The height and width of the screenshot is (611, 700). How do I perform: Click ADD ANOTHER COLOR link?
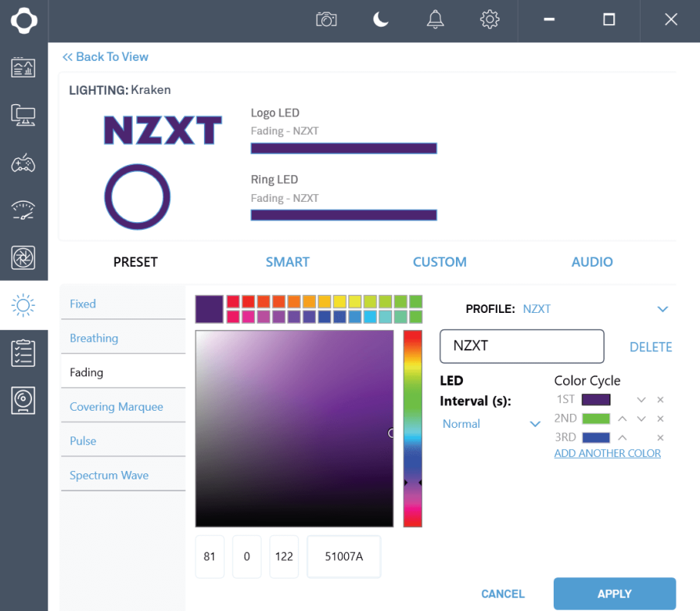click(607, 453)
